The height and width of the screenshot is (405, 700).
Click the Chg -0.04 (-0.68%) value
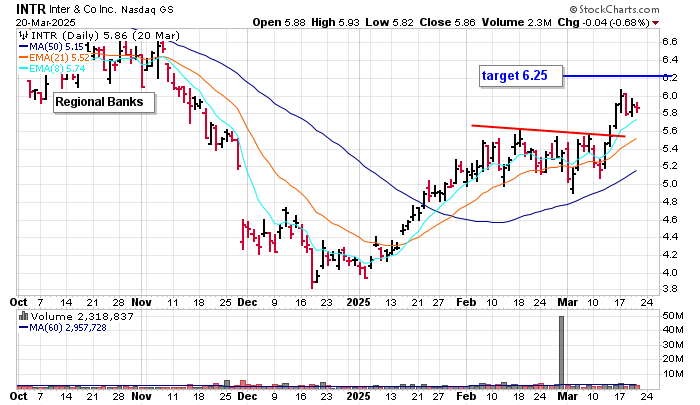click(x=603, y=22)
